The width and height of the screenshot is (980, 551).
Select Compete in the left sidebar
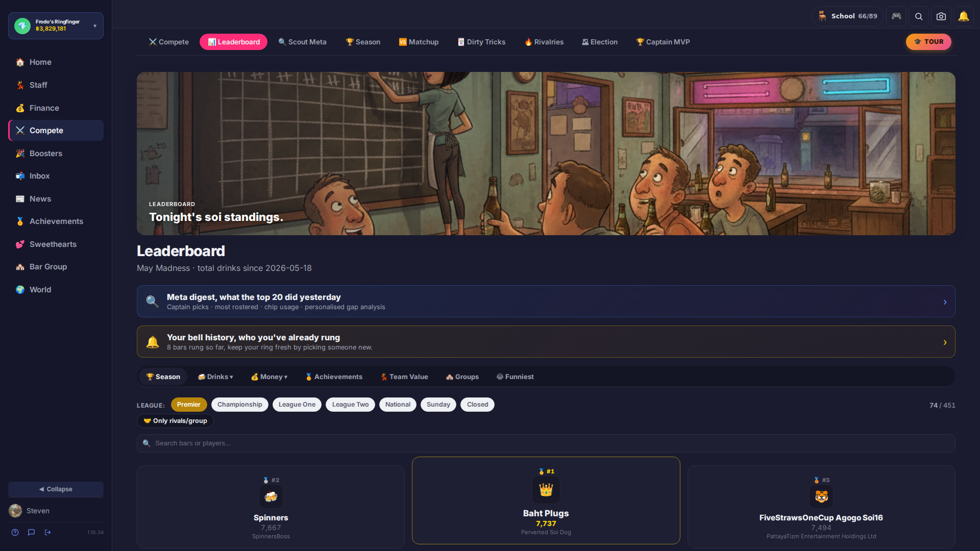pos(56,131)
